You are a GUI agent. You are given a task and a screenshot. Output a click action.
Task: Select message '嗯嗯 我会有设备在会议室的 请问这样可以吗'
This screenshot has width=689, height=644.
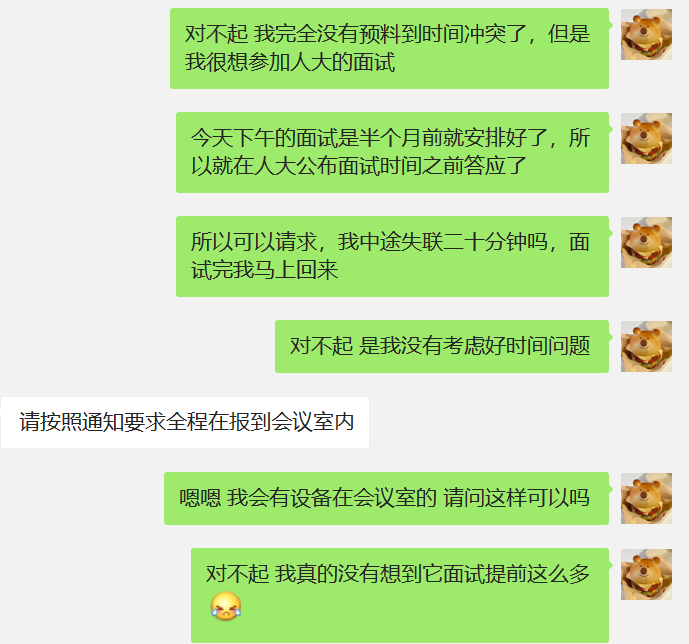click(386, 499)
